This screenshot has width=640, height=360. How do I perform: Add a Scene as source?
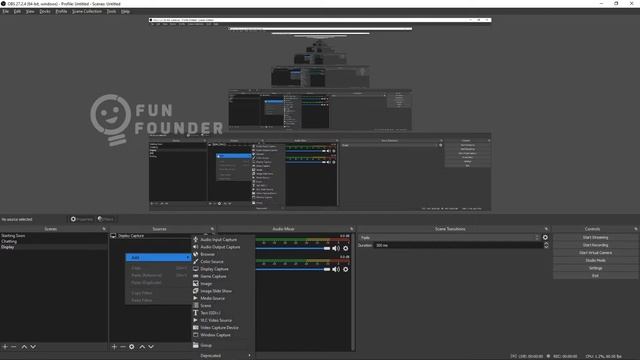(206, 306)
